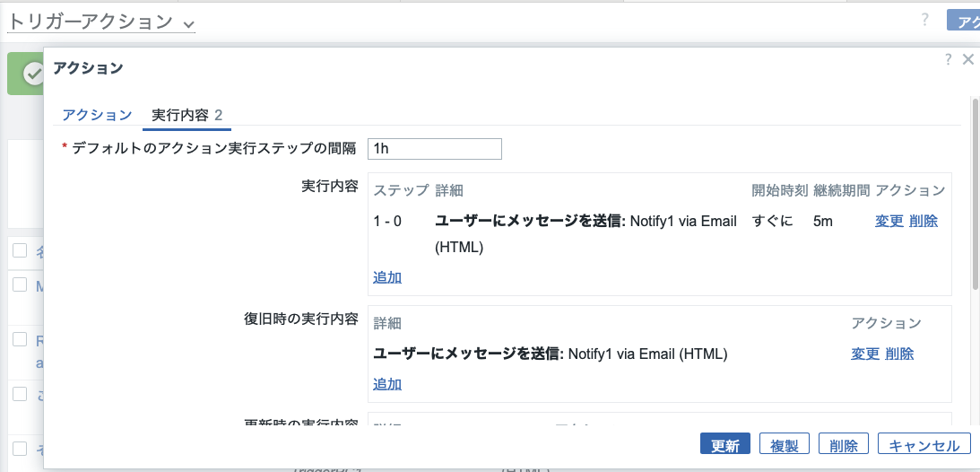Click the step value 1 - 0

(x=386, y=222)
